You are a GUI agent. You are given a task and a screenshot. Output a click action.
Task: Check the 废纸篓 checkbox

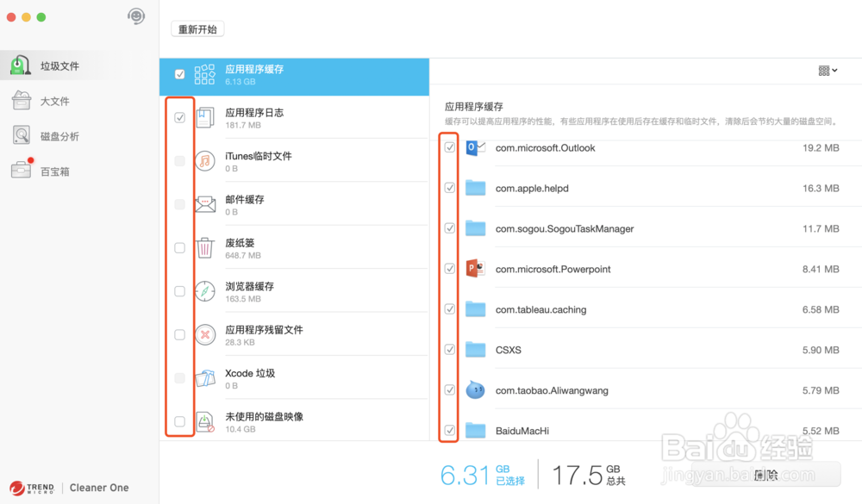[x=180, y=248]
